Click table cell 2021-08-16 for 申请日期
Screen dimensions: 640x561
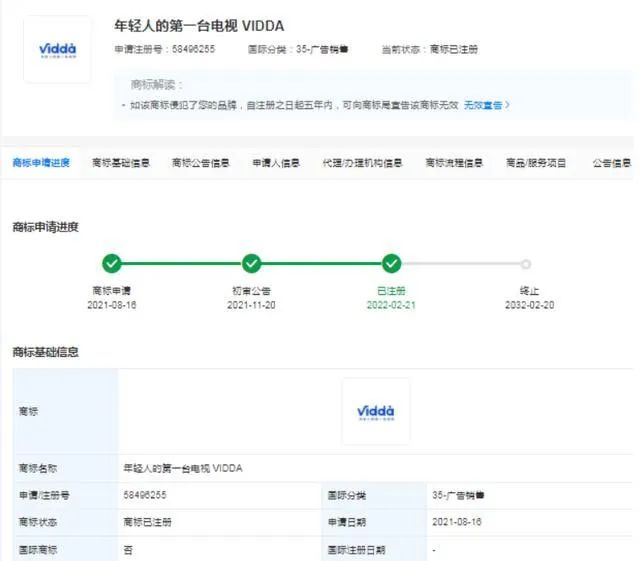[x=457, y=522]
